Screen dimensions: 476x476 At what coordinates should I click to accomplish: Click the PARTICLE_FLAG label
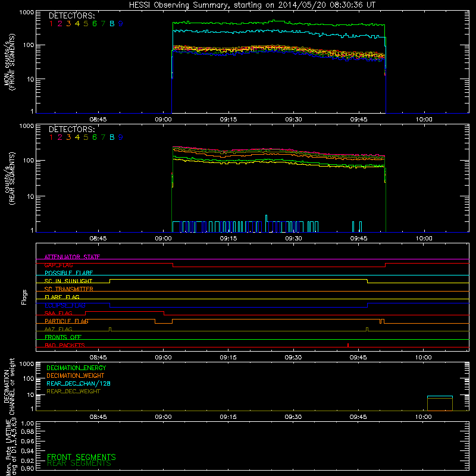coord(67,321)
